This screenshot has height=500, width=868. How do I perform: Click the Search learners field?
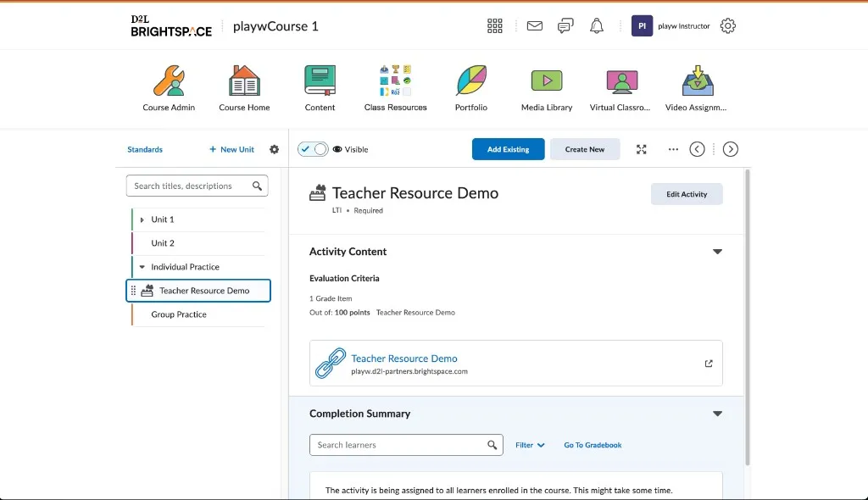(x=406, y=445)
